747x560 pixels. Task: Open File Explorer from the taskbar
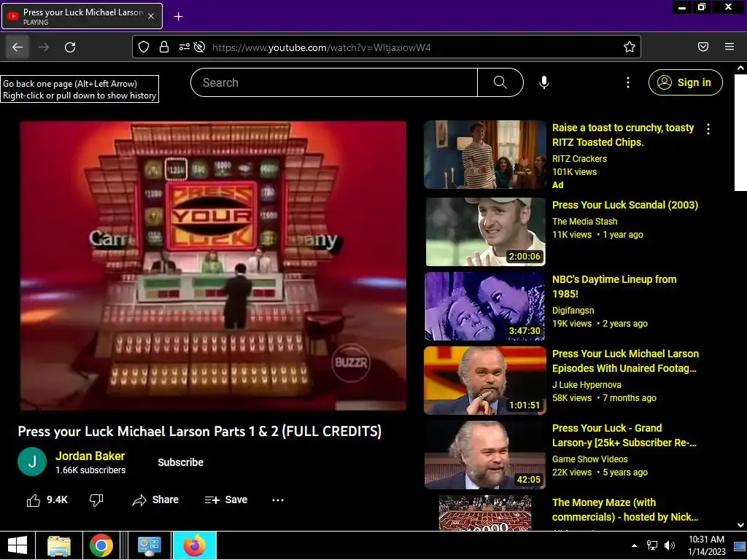[59, 545]
